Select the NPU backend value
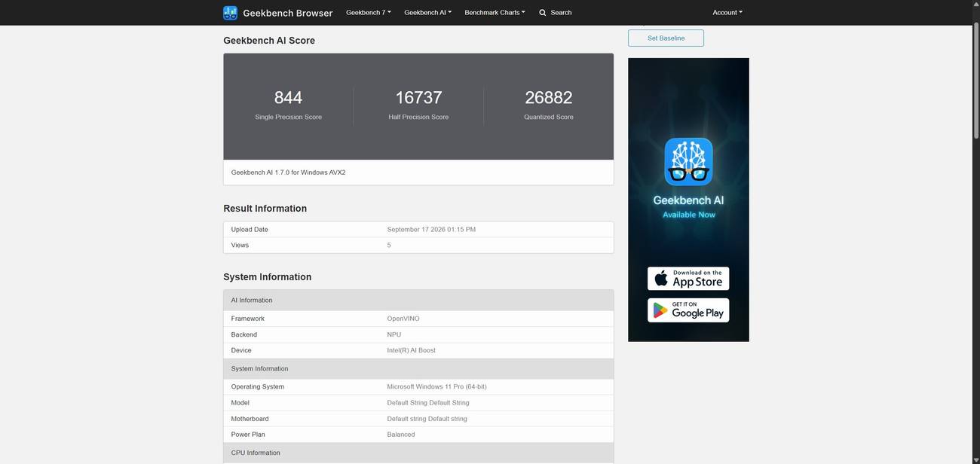Image resolution: width=980 pixels, height=464 pixels. pyautogui.click(x=394, y=334)
